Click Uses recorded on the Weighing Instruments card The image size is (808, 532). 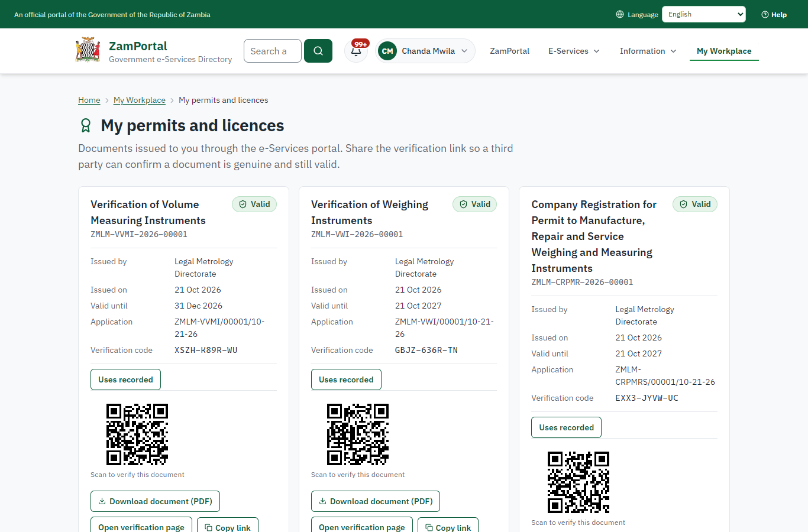(x=346, y=379)
